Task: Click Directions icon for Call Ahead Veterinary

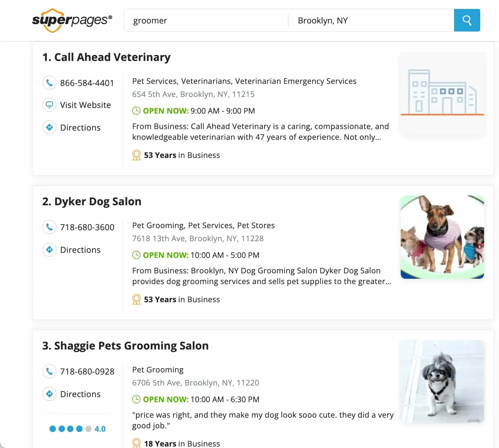Action: tap(49, 128)
